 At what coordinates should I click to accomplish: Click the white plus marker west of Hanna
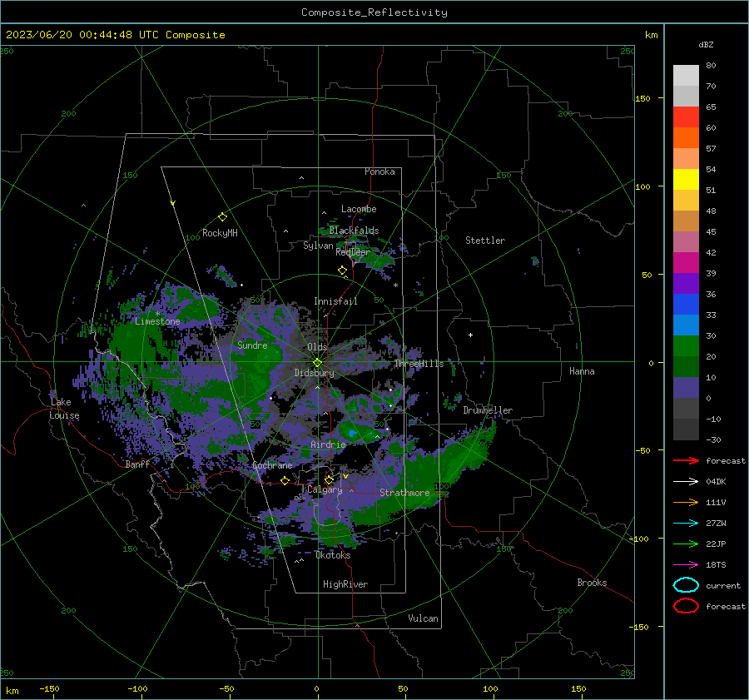(470, 335)
